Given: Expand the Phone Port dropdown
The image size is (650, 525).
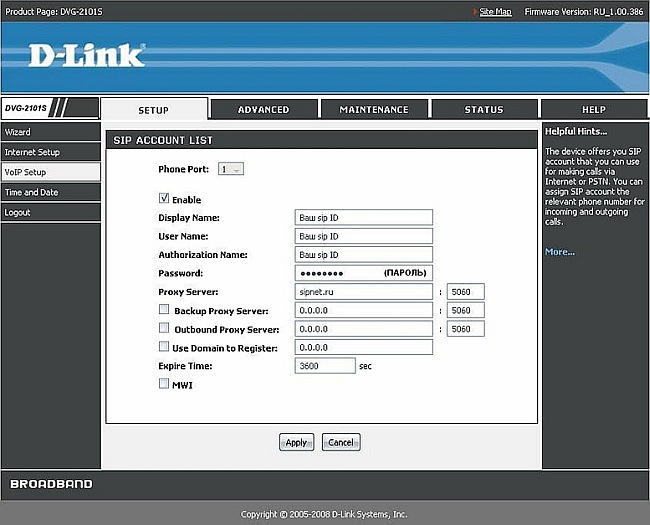Looking at the screenshot, I should click(231, 169).
